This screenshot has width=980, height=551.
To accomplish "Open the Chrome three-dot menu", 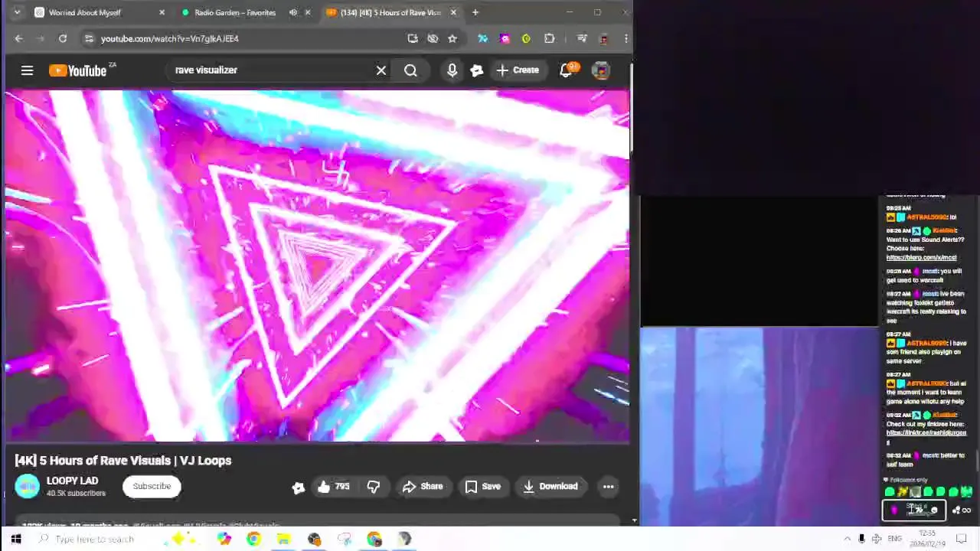I will (x=626, y=38).
